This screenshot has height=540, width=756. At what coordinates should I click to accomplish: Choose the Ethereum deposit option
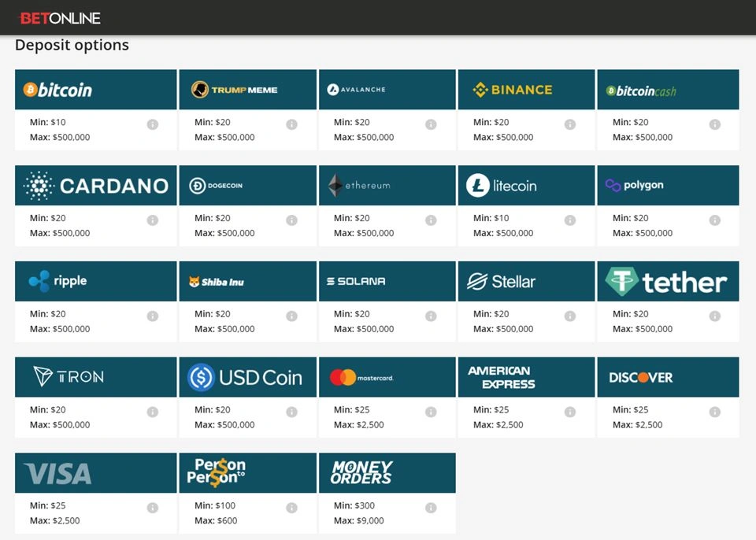(387, 186)
